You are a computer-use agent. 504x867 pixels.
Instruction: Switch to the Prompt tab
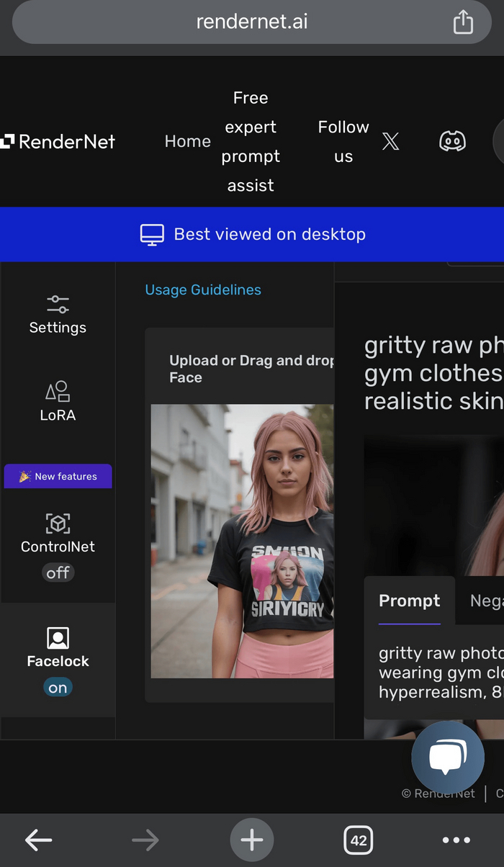pos(410,601)
